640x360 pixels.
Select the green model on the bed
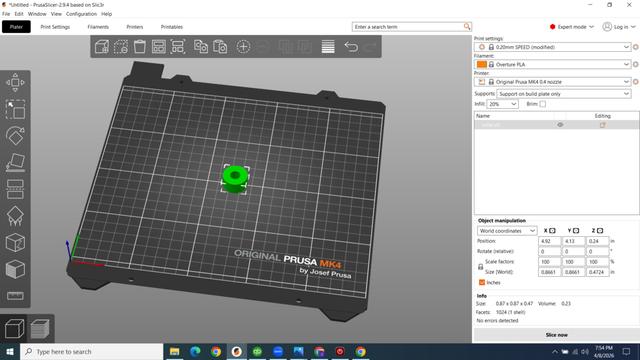coord(235,179)
